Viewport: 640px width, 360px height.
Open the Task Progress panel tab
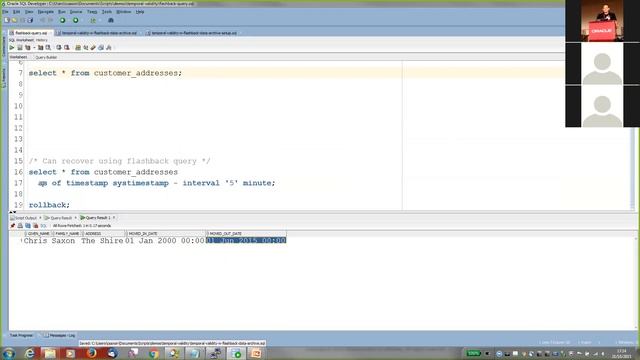(21, 336)
